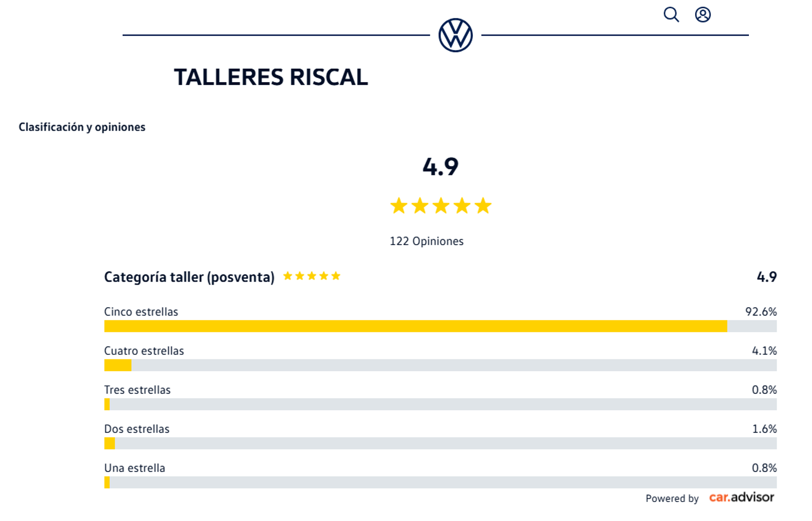Select the Powered by text
This screenshot has height=521, width=812.
672,498
